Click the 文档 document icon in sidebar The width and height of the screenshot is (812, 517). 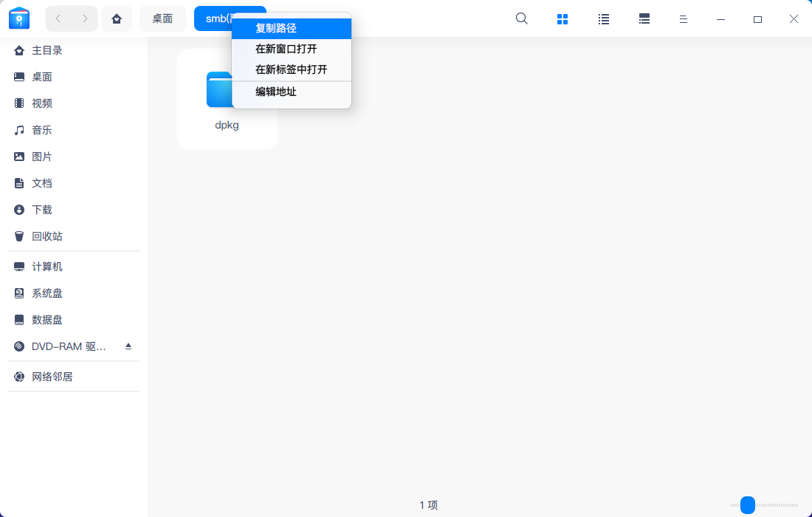coord(19,183)
